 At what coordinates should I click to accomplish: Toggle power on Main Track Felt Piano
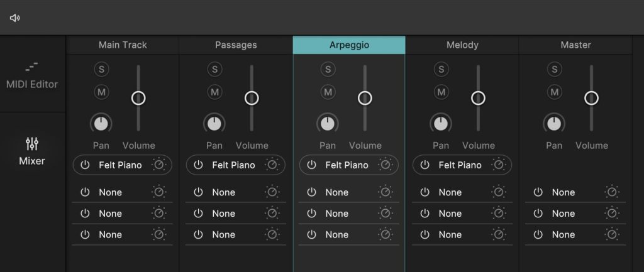[x=85, y=165]
